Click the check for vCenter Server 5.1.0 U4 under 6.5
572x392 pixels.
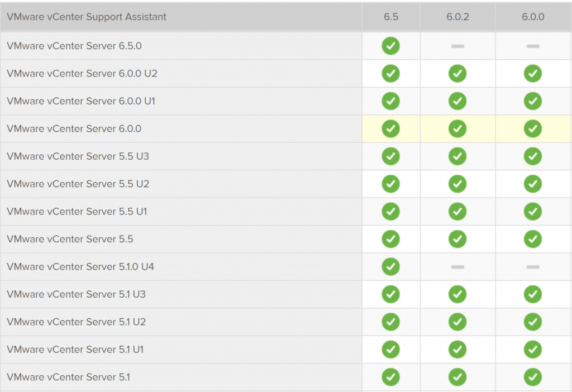(x=390, y=266)
